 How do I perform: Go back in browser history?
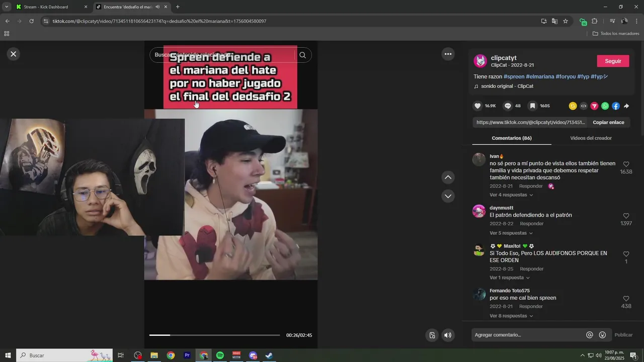[x=7, y=21]
